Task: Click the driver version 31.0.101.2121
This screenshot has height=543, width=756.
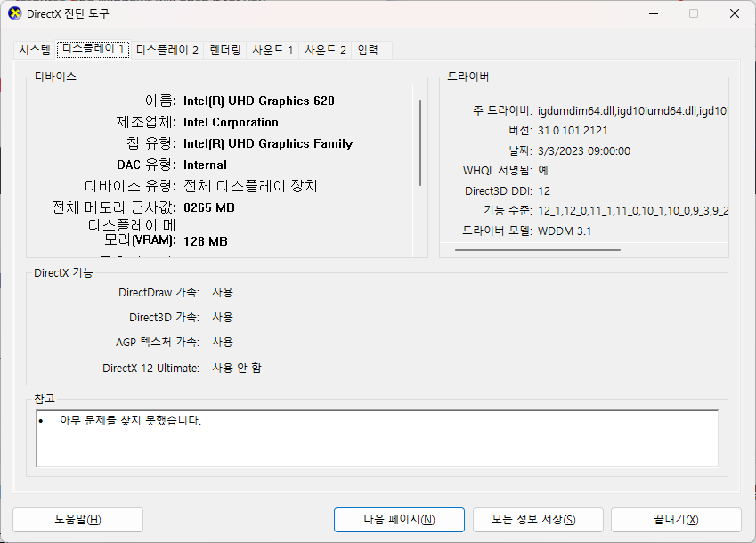Action: coord(573,131)
